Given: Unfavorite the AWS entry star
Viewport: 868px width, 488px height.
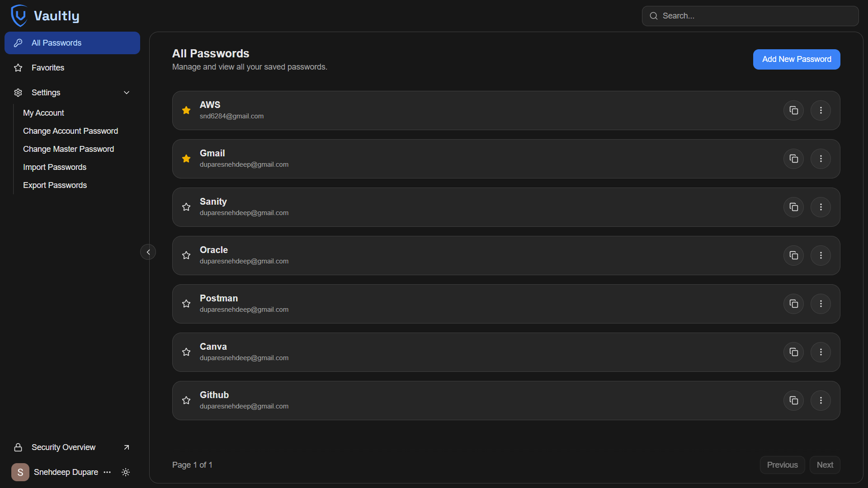Looking at the screenshot, I should coord(186,110).
